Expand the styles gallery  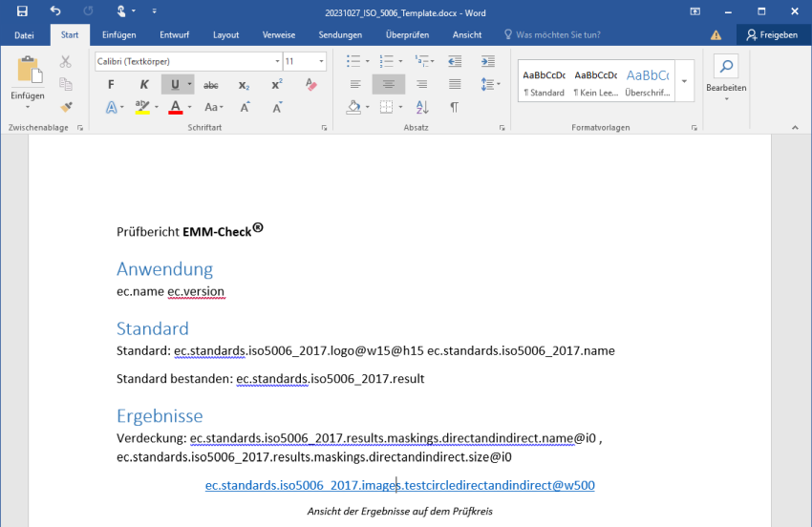coord(684,81)
